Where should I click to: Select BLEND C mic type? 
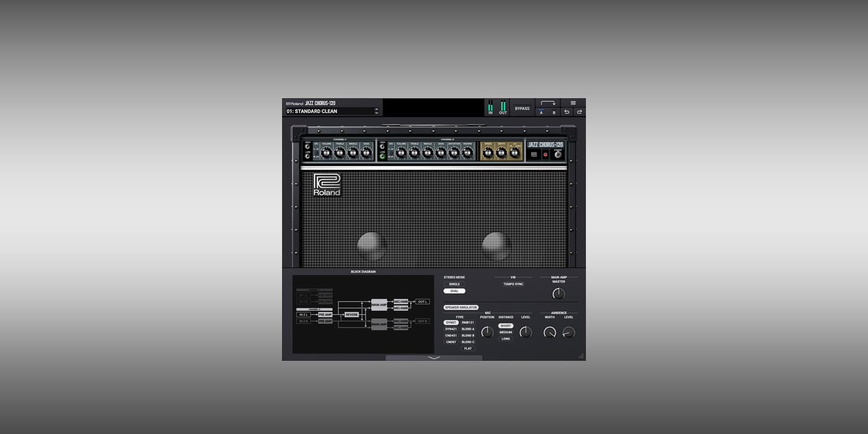(x=468, y=342)
